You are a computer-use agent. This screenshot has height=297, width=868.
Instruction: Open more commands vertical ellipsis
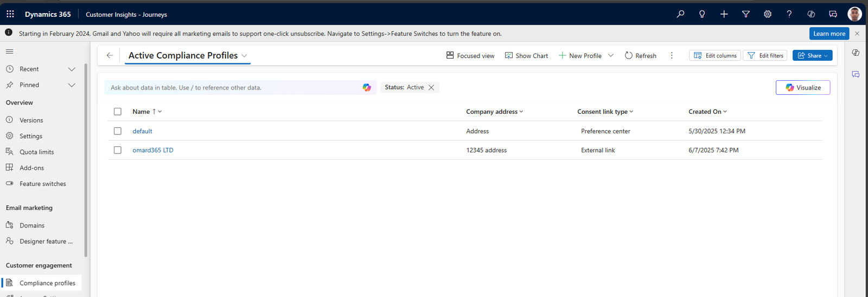[672, 55]
